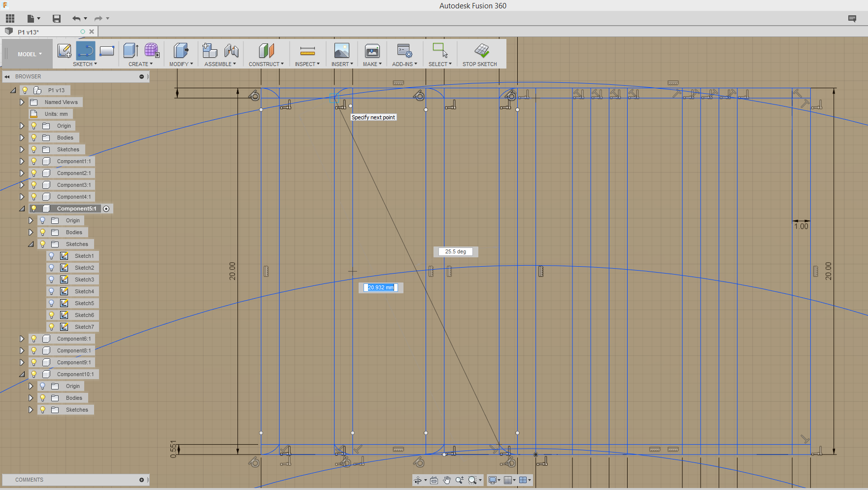
Task: Open Display Settings monitor icon
Action: tap(493, 480)
